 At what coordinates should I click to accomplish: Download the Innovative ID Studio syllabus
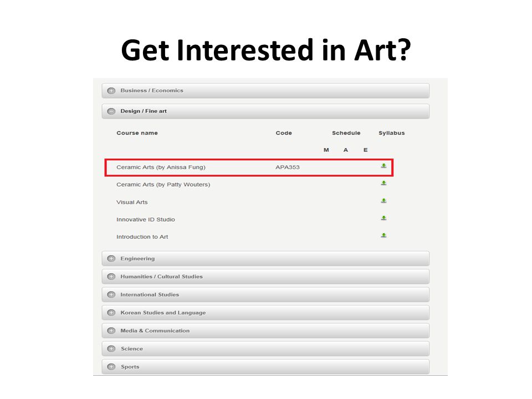[383, 218]
